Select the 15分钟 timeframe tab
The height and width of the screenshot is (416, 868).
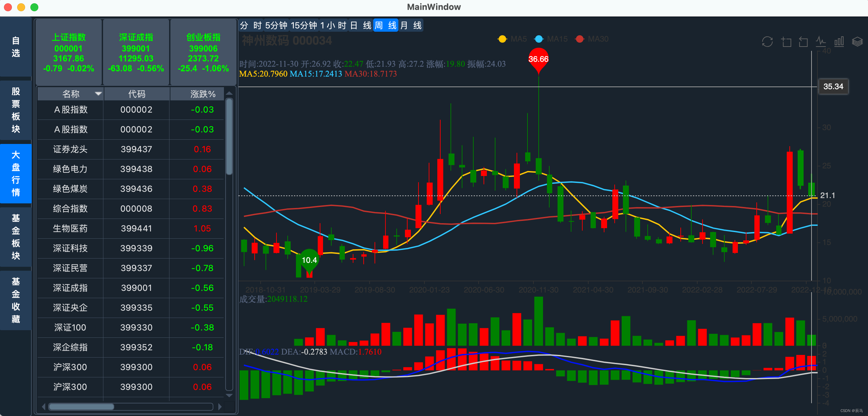[x=304, y=25]
